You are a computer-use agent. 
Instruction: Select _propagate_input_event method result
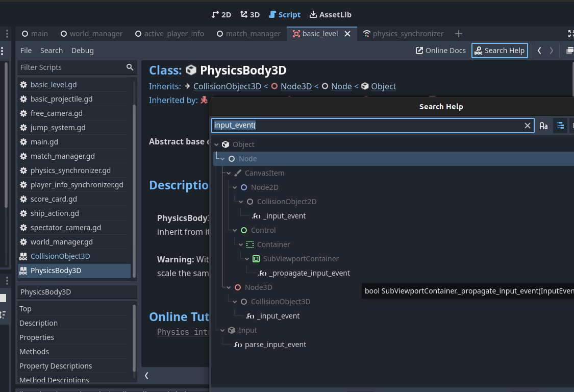[309, 273]
